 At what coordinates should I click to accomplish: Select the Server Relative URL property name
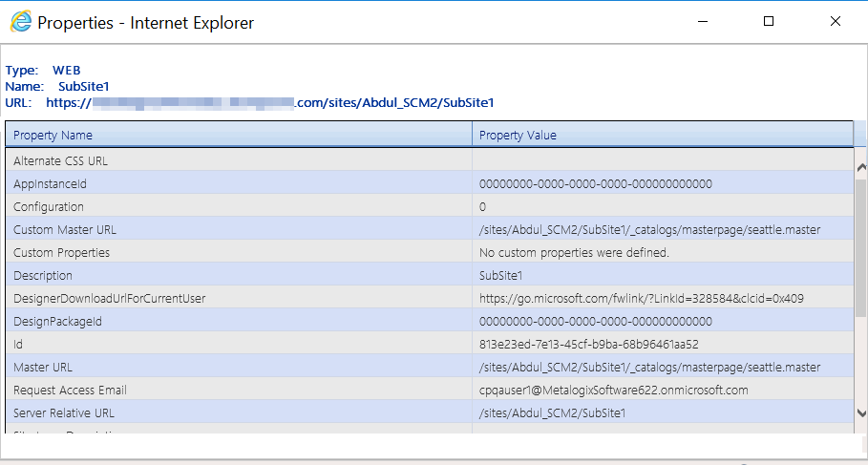coord(64,412)
